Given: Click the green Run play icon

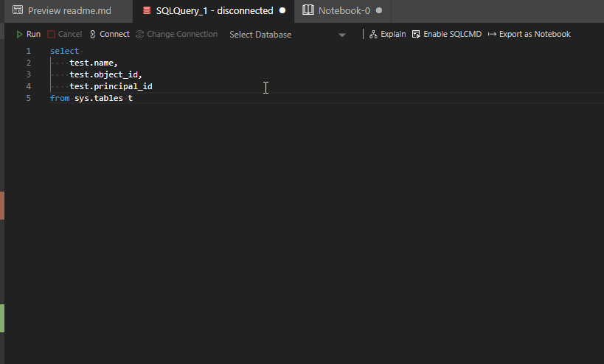Looking at the screenshot, I should pyautogui.click(x=19, y=34).
